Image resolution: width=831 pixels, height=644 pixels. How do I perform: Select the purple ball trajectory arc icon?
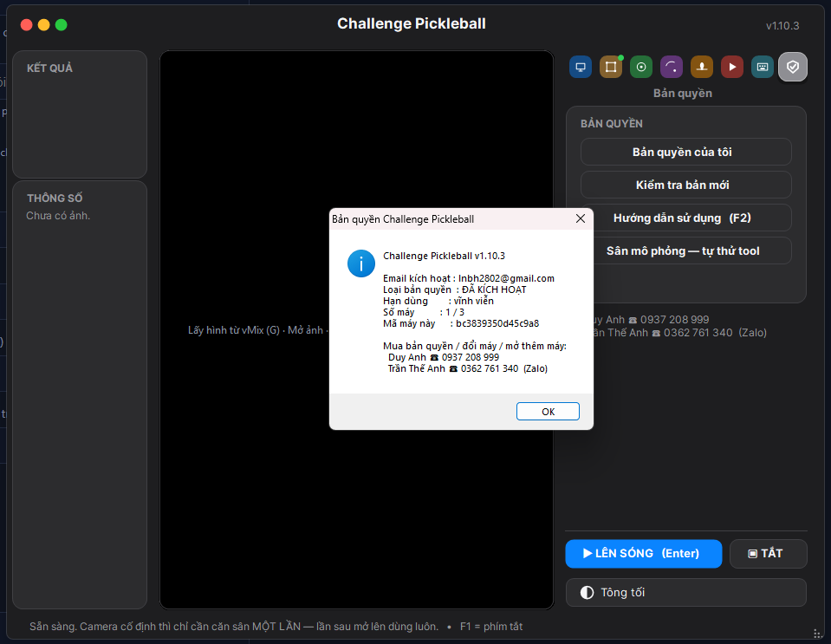(x=672, y=67)
